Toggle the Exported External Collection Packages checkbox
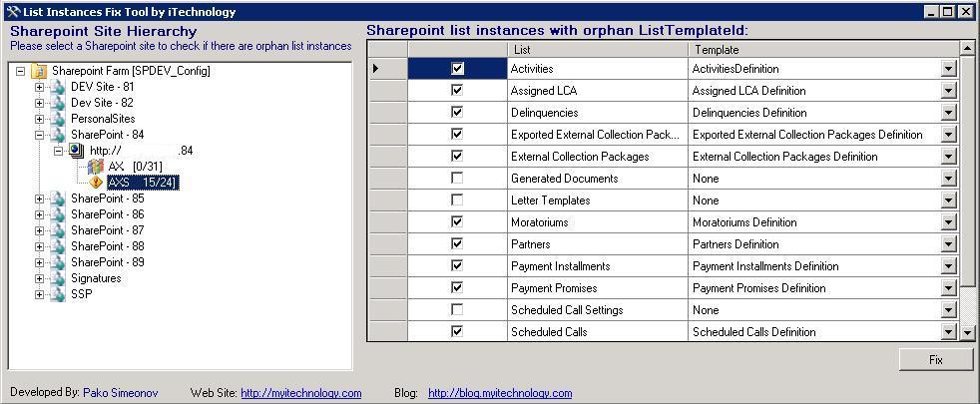980x404 pixels. click(x=457, y=135)
